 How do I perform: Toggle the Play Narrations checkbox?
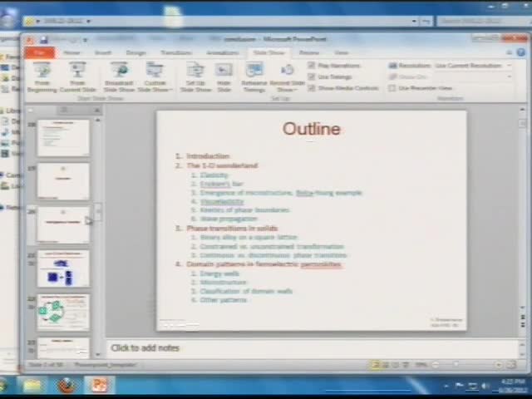[312, 66]
